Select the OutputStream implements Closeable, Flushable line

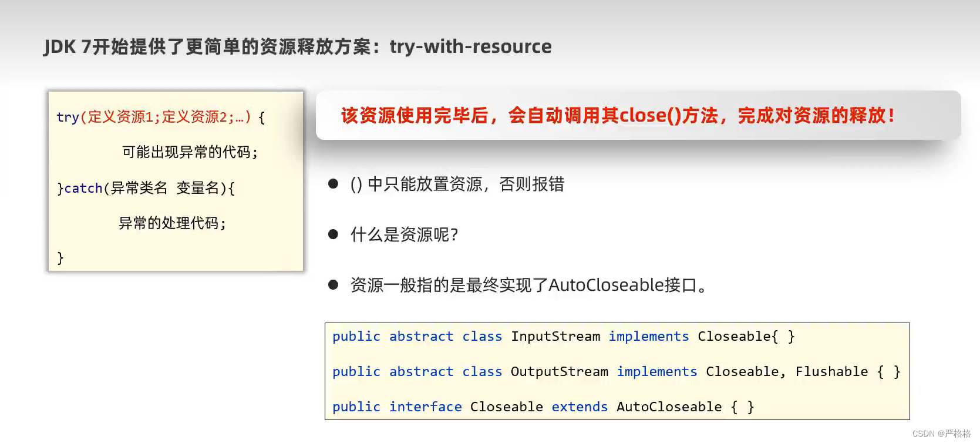(617, 372)
